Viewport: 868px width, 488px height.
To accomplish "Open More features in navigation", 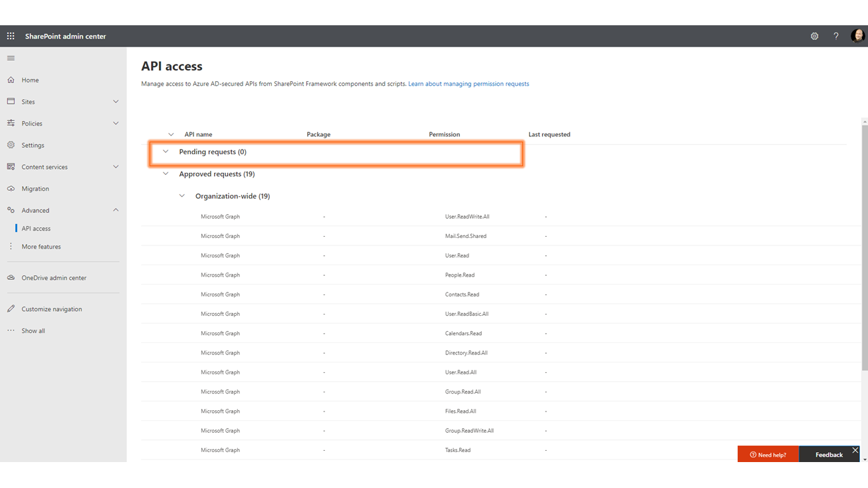I will coord(41,247).
